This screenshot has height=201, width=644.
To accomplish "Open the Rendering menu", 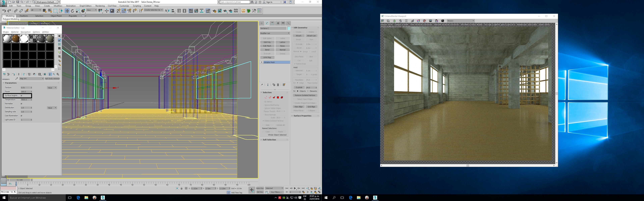I will (x=100, y=6).
